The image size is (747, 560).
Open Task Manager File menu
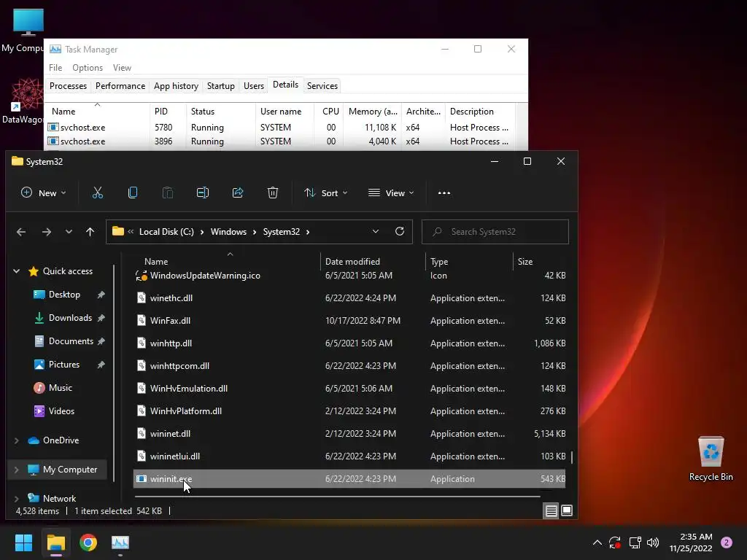click(55, 68)
